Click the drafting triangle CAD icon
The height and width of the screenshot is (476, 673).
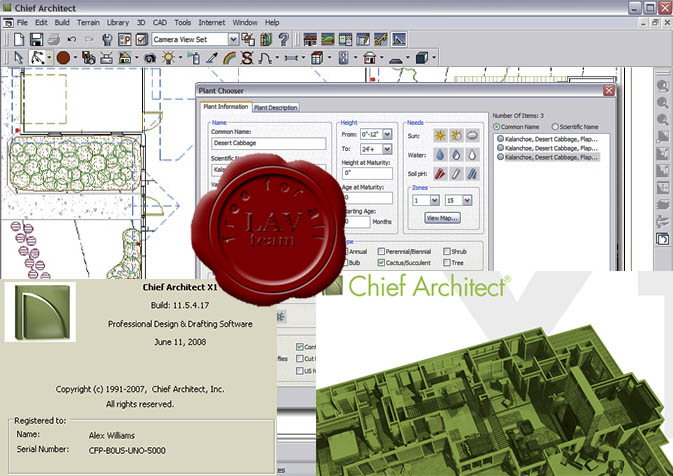(x=399, y=39)
